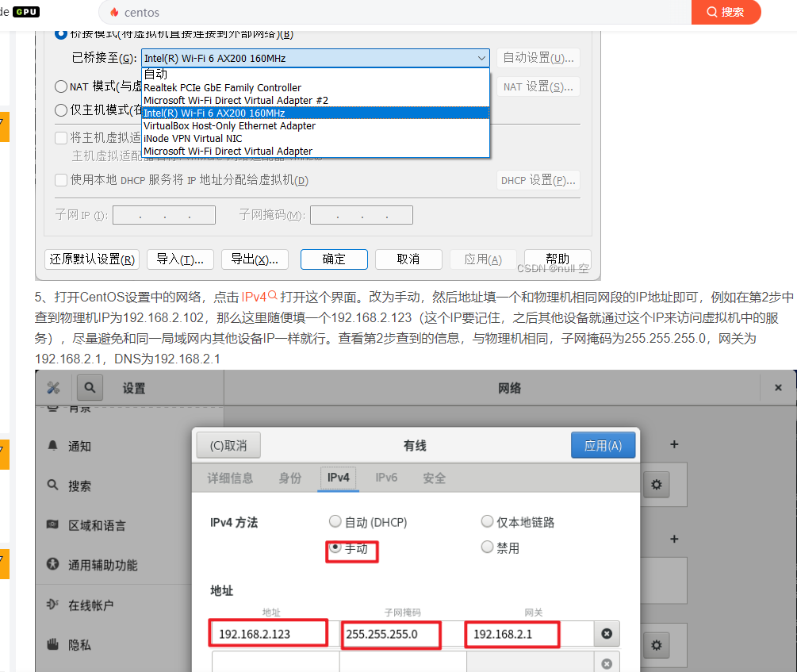Select the NAT 模式 radio button
This screenshot has width=797, height=672.
coord(61,86)
